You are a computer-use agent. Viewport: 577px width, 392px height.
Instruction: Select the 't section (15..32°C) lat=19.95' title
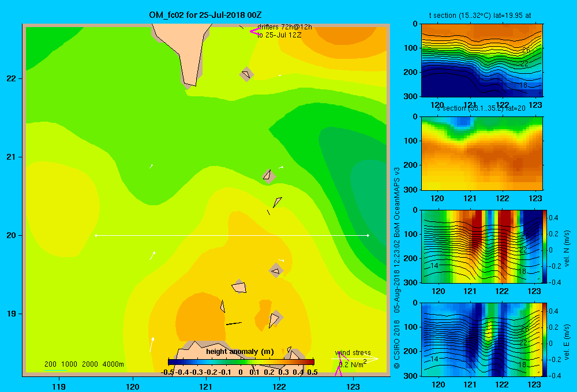point(480,16)
